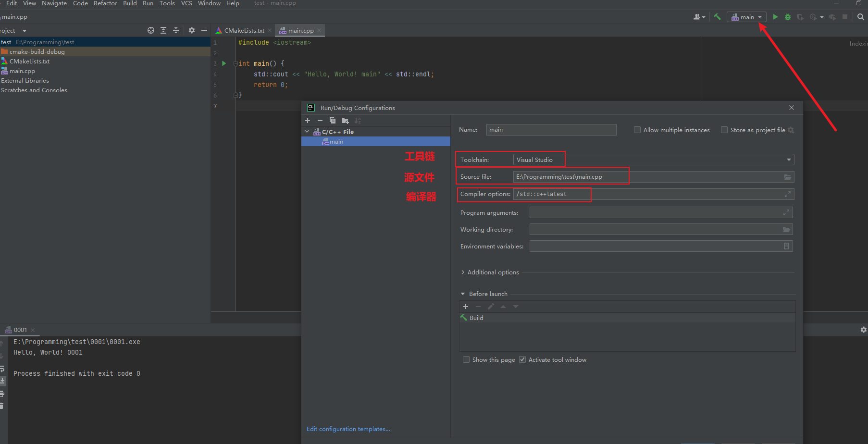
Task: Collapse the Before launch section
Action: coord(463,294)
